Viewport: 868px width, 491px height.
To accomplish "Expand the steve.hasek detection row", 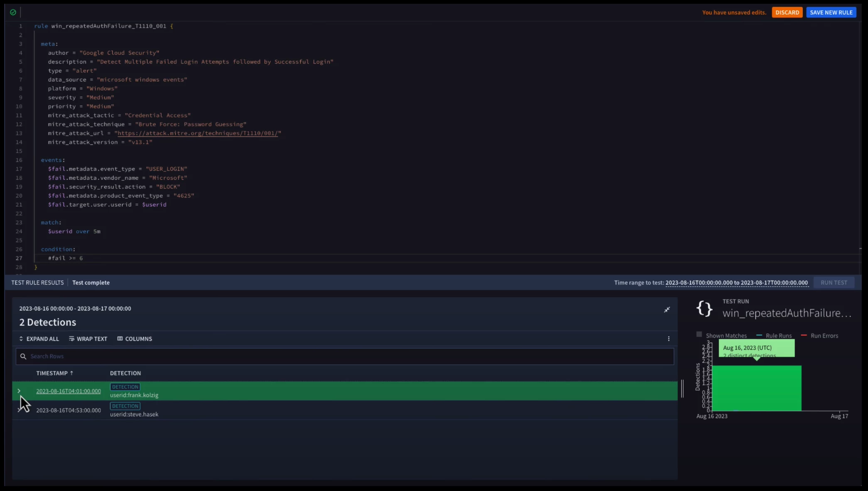I will (x=19, y=410).
